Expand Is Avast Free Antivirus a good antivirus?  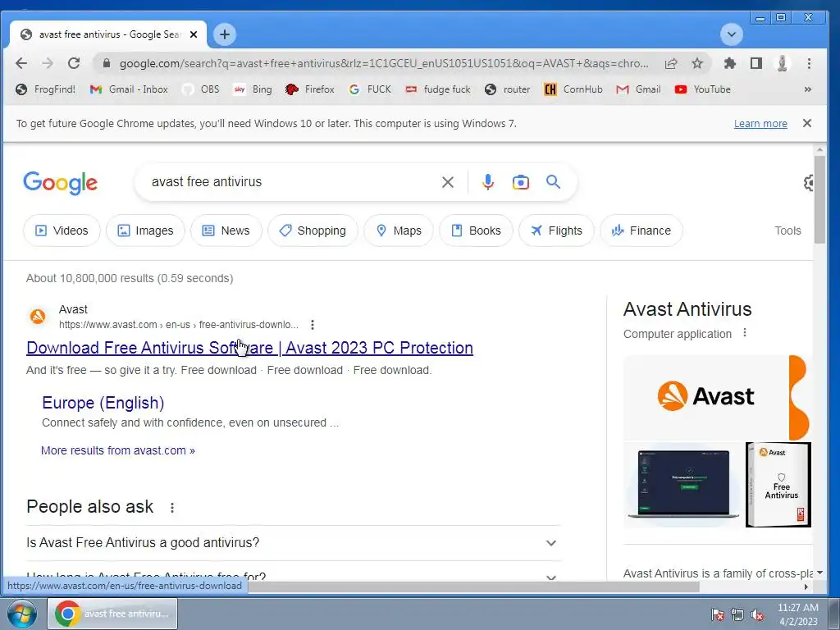(293, 543)
